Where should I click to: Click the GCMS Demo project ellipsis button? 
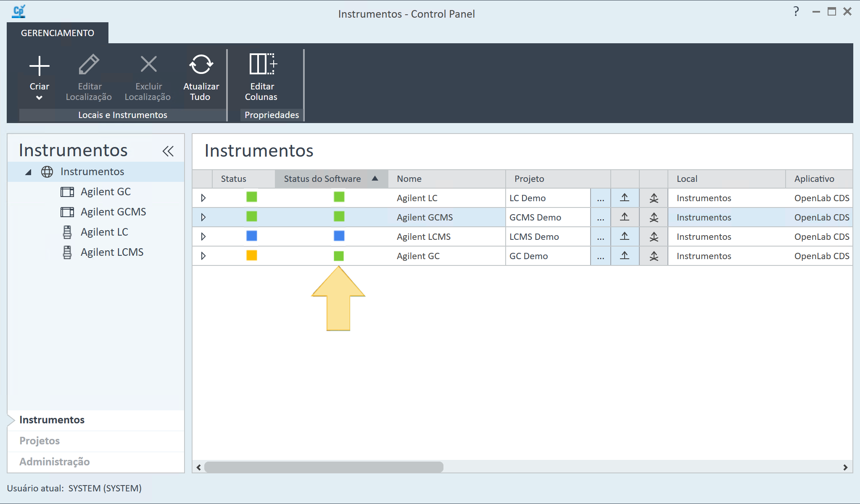pos(601,218)
